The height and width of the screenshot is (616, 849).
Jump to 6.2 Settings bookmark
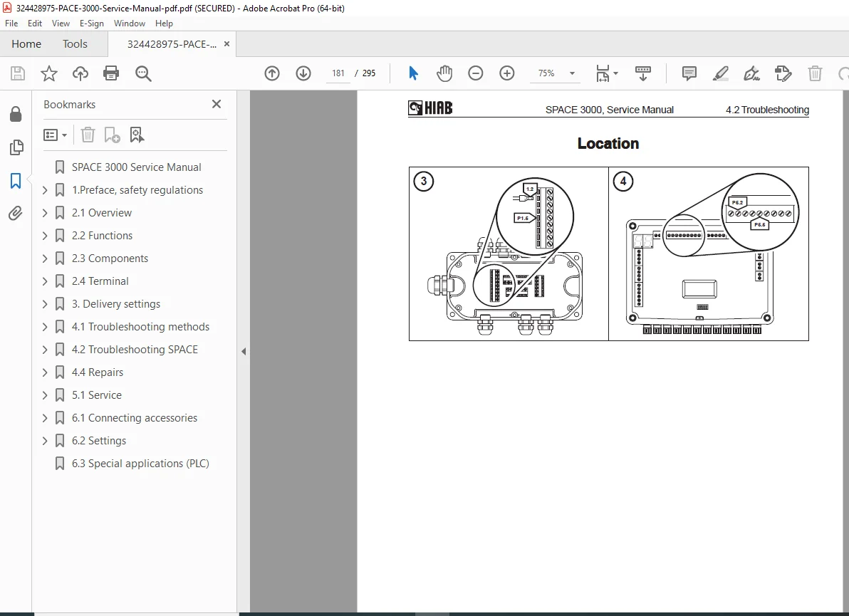click(99, 441)
